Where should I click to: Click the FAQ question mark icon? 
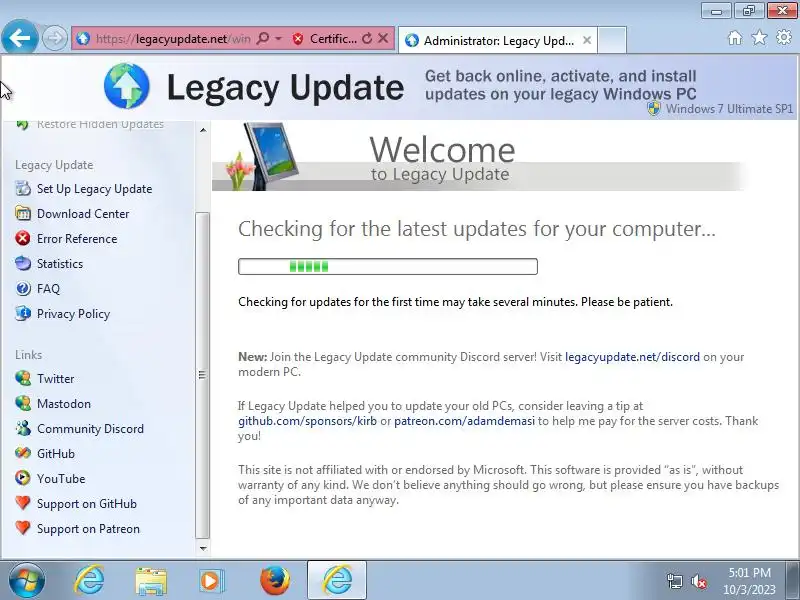tap(23, 288)
